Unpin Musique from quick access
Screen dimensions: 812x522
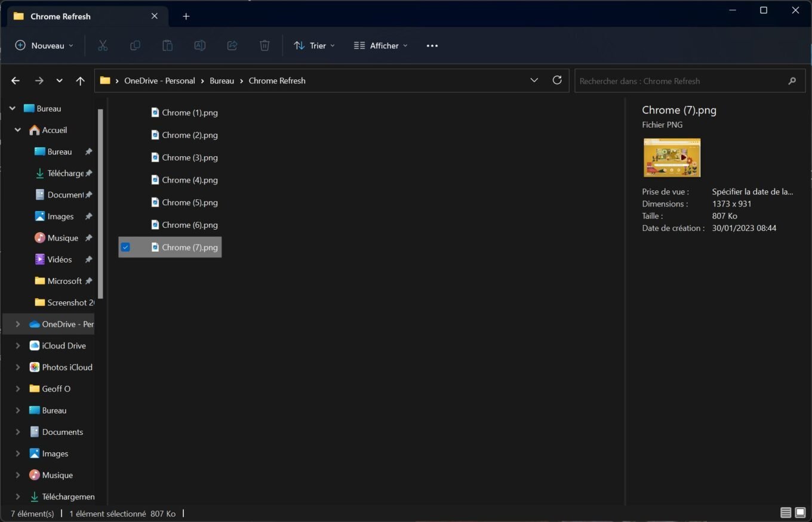[x=88, y=238]
